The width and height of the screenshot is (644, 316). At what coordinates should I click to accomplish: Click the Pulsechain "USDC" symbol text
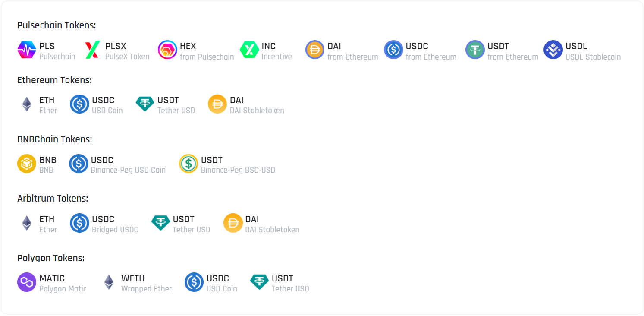(x=417, y=46)
